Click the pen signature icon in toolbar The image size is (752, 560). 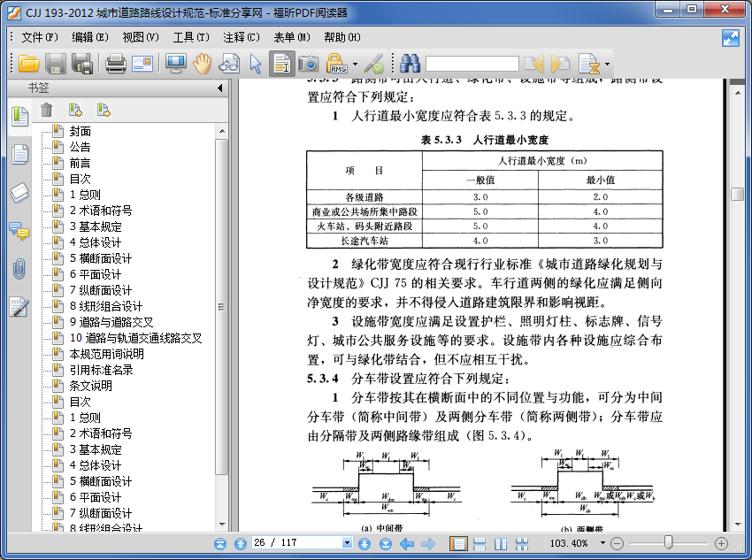coord(373,64)
